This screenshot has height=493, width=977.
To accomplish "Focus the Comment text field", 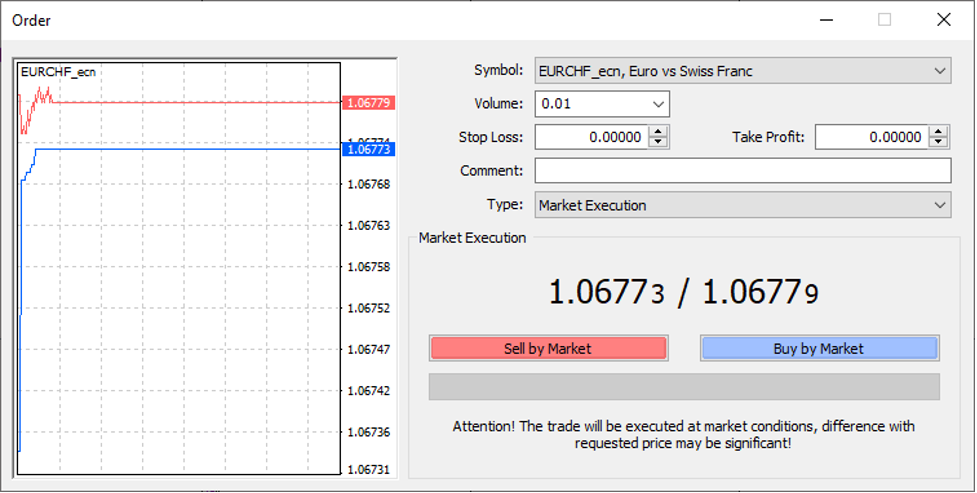I will pos(742,171).
